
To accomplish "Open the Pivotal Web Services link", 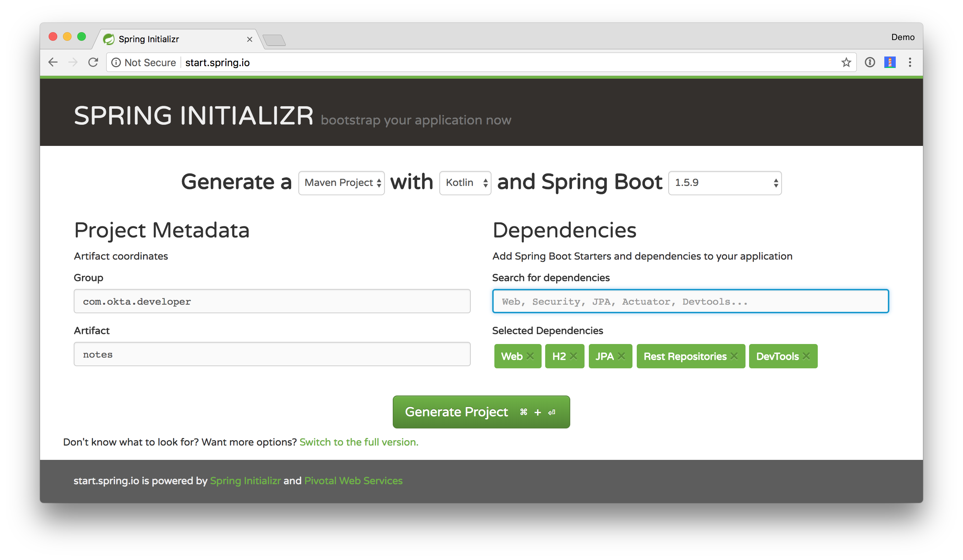I will (353, 481).
